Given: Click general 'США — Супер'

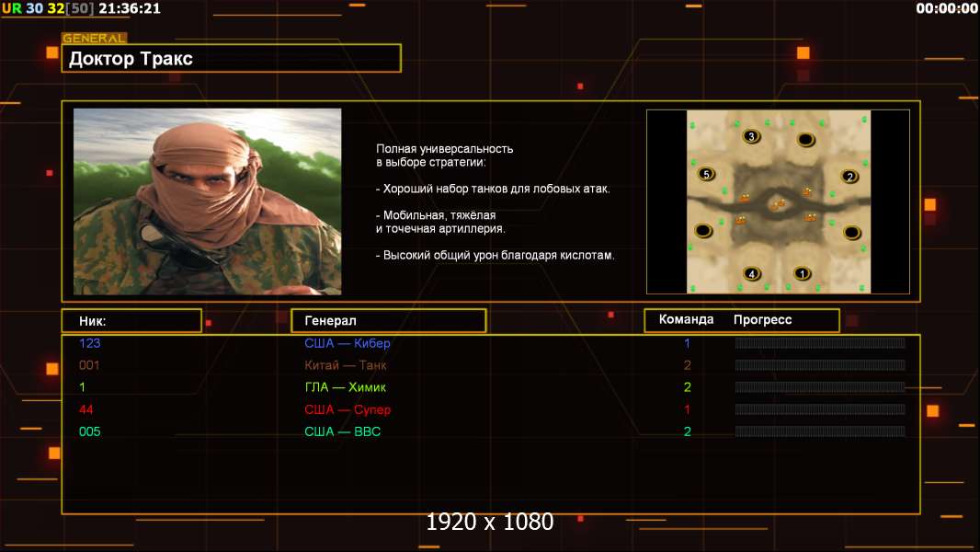Looking at the screenshot, I should 348,409.
